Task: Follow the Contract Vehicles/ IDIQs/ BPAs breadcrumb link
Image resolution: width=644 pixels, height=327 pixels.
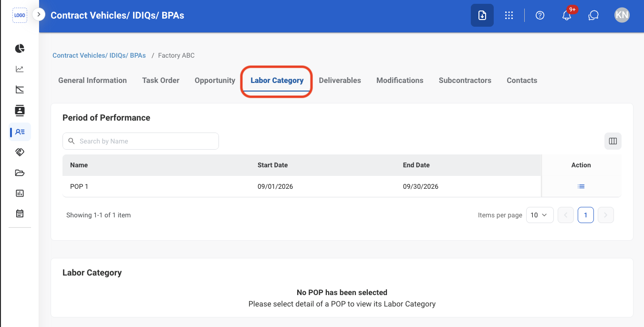Action: [x=99, y=55]
